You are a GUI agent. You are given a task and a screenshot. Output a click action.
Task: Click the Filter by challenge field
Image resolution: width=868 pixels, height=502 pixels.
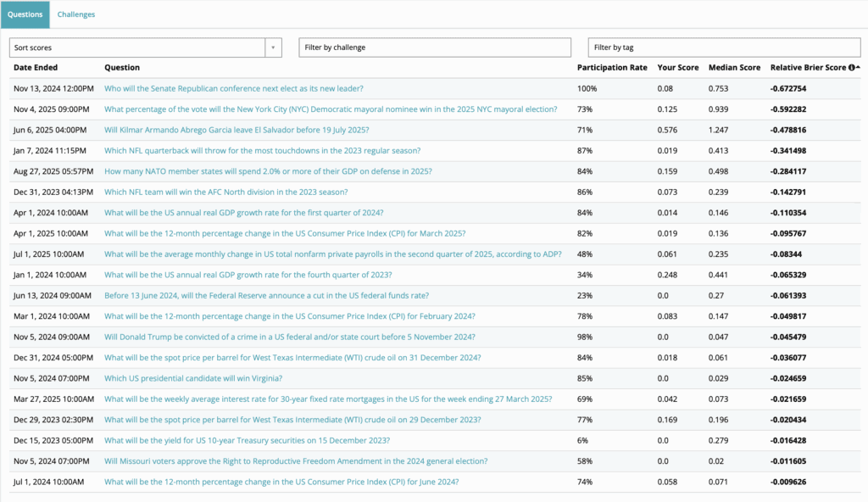[435, 47]
